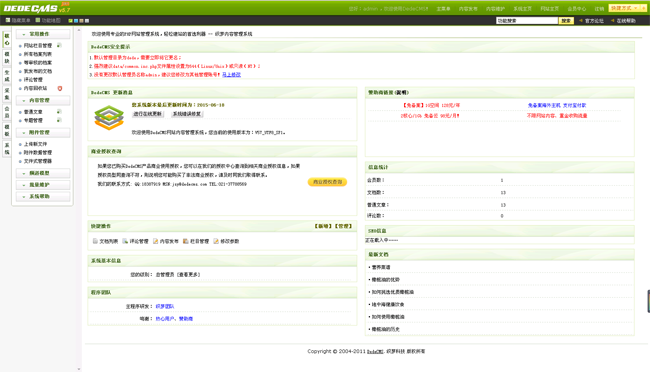Collapse the 内容管理 sidebar section
650x372 pixels.
tap(43, 100)
